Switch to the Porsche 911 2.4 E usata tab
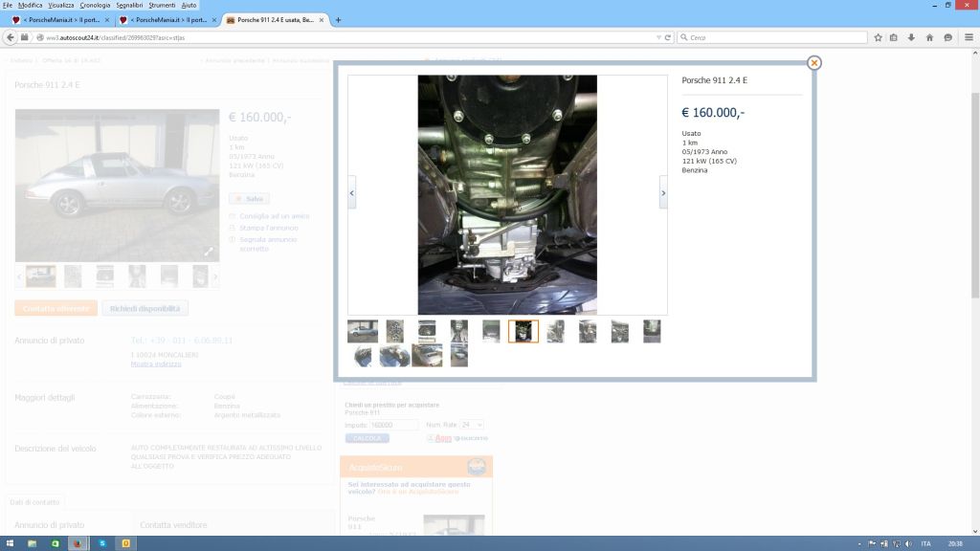 [275, 20]
